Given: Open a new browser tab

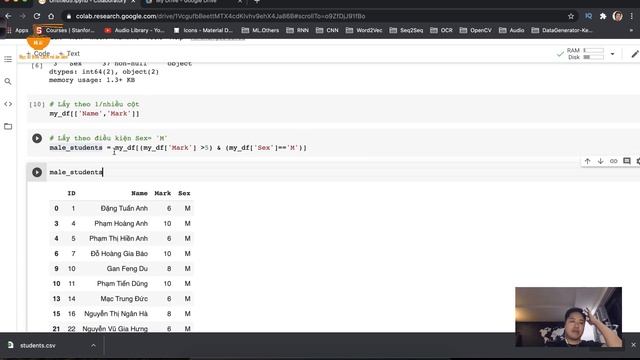Looking at the screenshot, I should (x=257, y=2).
